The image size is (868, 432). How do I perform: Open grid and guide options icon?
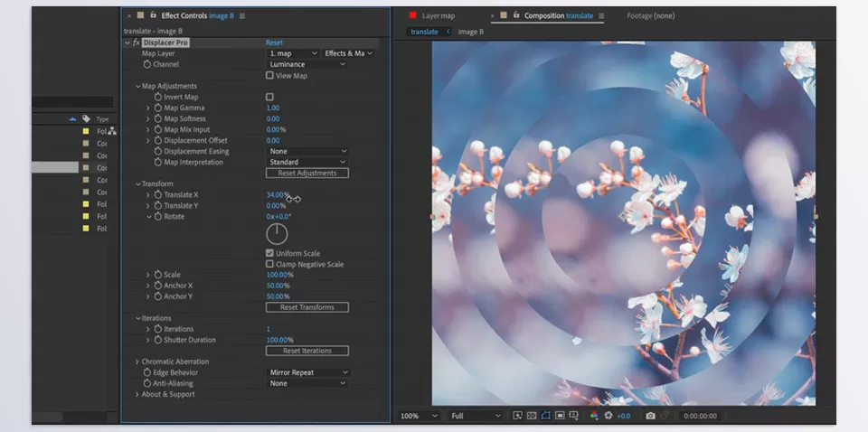point(573,416)
